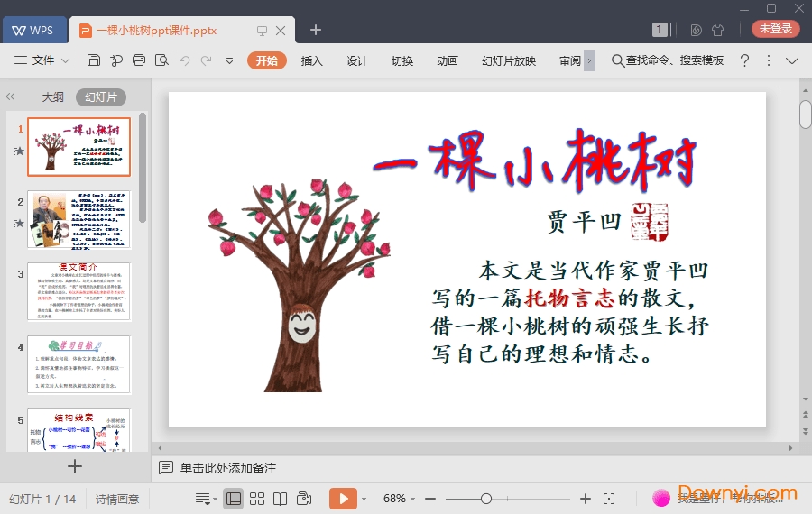
Task: Click the presenter tools icon in status bar
Action: [304, 499]
